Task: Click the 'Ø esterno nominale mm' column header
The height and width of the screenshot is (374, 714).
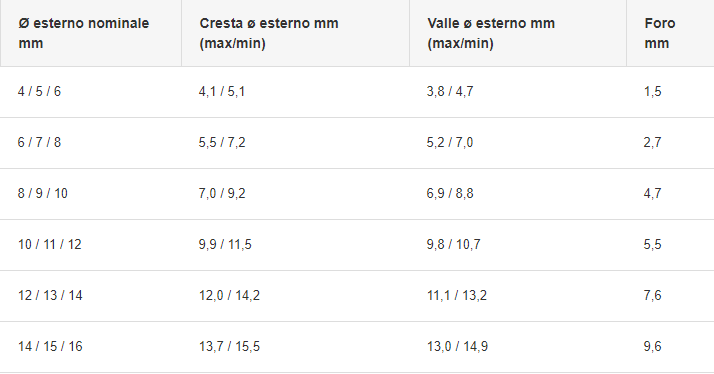Action: click(84, 33)
